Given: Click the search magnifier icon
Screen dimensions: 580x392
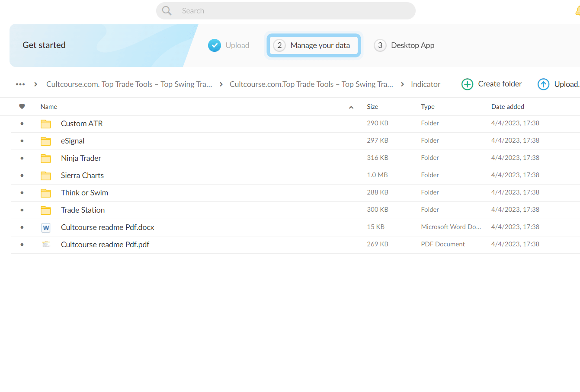Looking at the screenshot, I should tap(167, 11).
